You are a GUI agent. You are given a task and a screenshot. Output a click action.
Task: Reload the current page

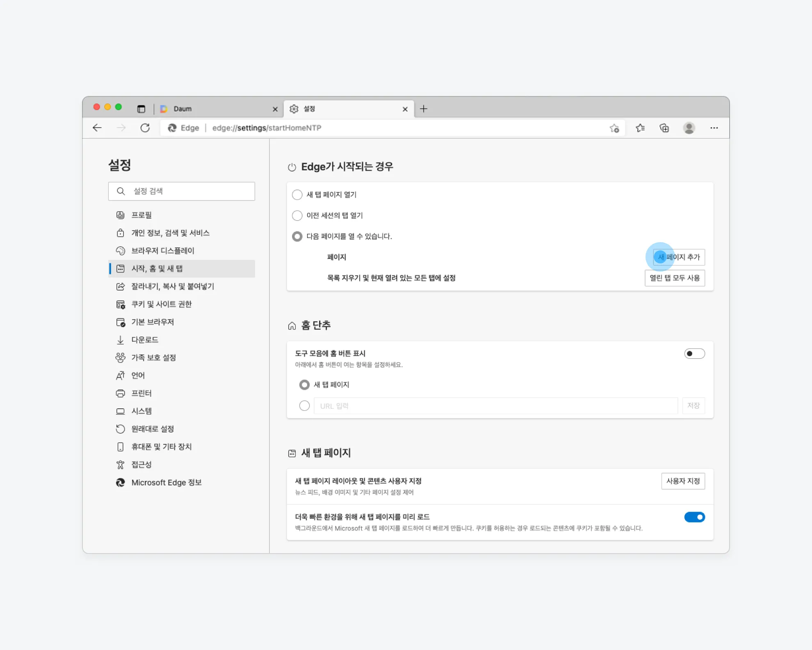[145, 128]
